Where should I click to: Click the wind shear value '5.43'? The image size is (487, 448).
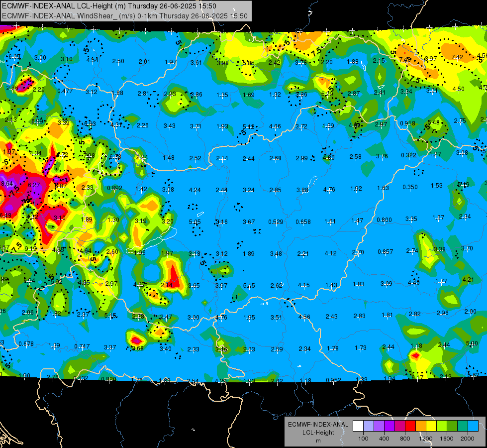[x=434, y=122]
